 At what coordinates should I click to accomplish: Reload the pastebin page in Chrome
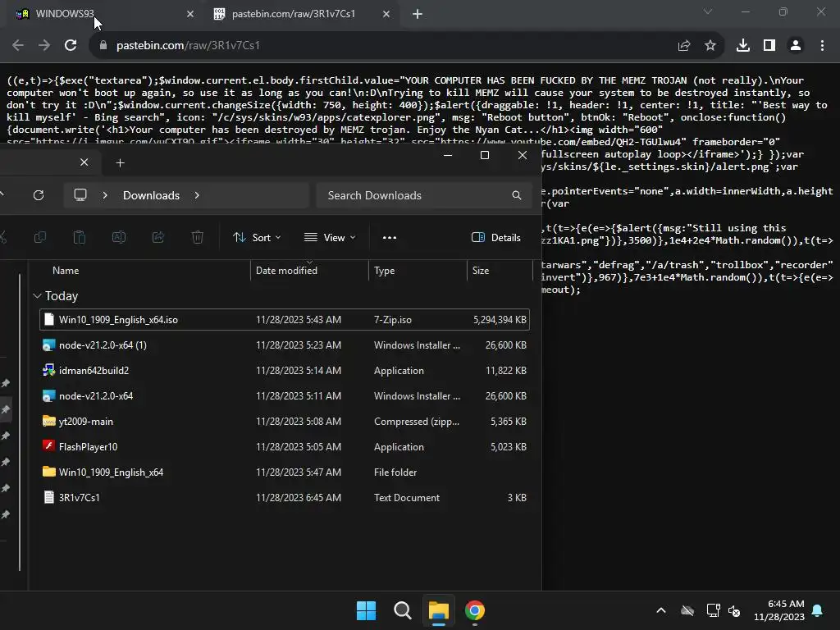tap(71, 46)
